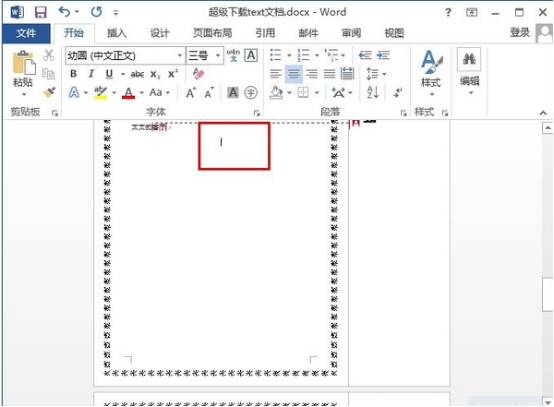Collapse the ribbon with the chevron

(543, 113)
